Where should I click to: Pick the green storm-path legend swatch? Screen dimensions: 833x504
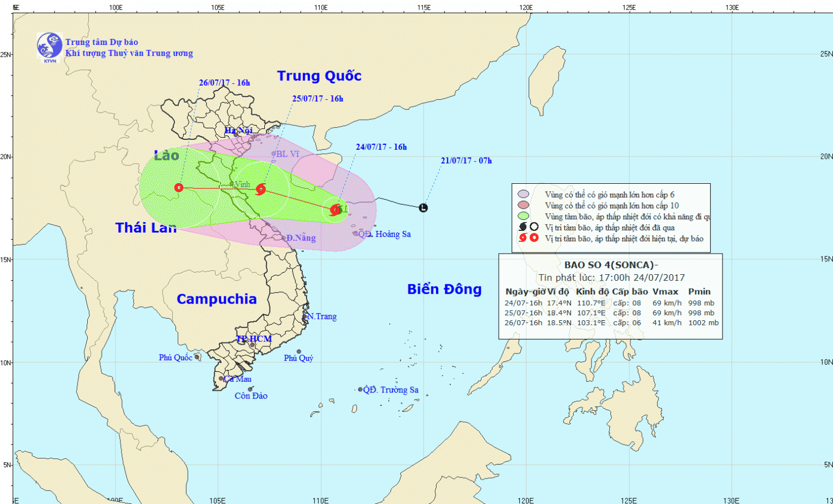523,216
